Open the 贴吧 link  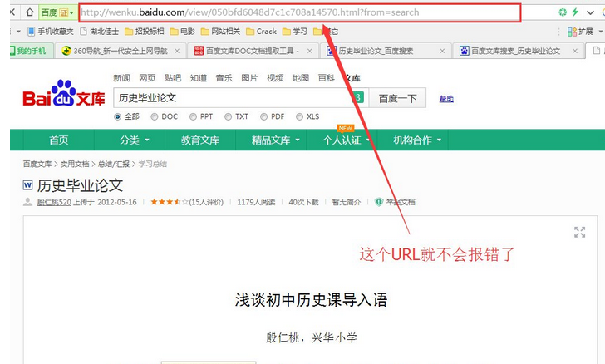[x=173, y=78]
